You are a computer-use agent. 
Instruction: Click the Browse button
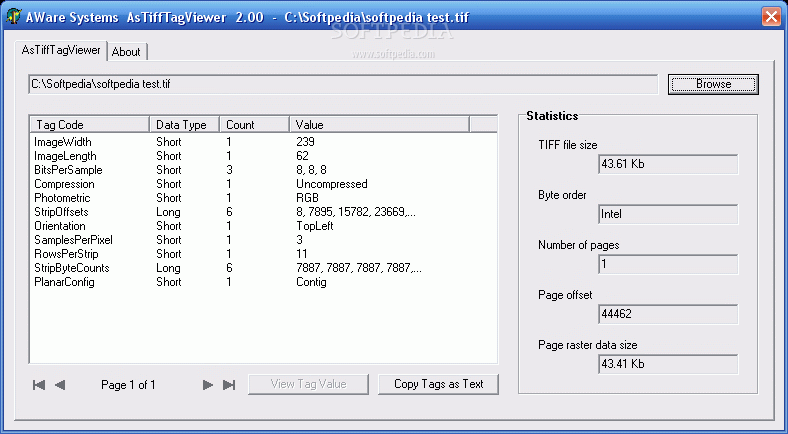(x=713, y=84)
